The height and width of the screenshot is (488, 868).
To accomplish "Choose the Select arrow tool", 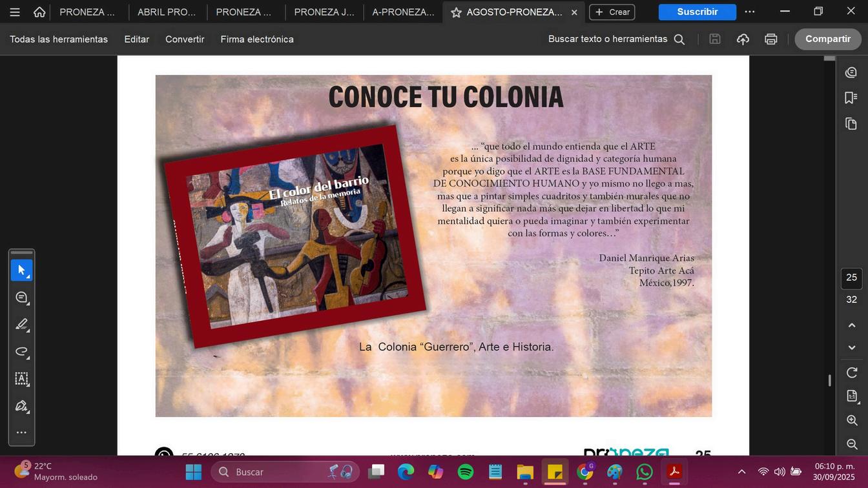I will click(21, 270).
